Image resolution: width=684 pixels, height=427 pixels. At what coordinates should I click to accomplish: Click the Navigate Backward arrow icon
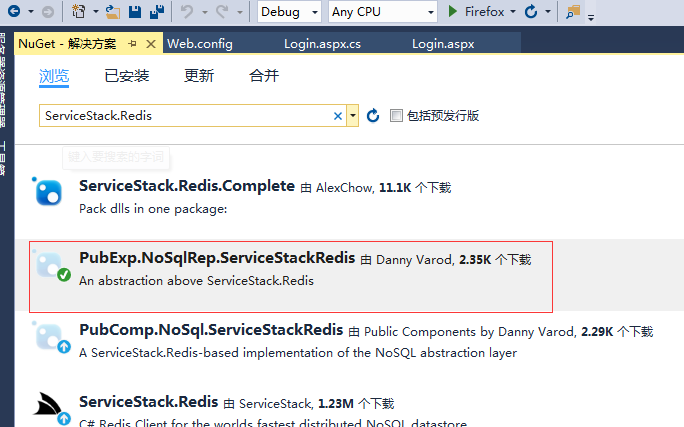pyautogui.click(x=14, y=11)
